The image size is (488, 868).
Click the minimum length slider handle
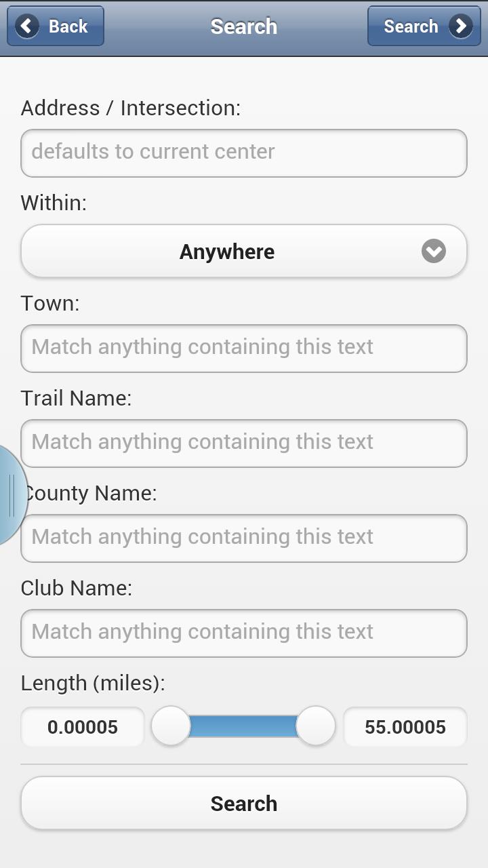[x=171, y=726]
